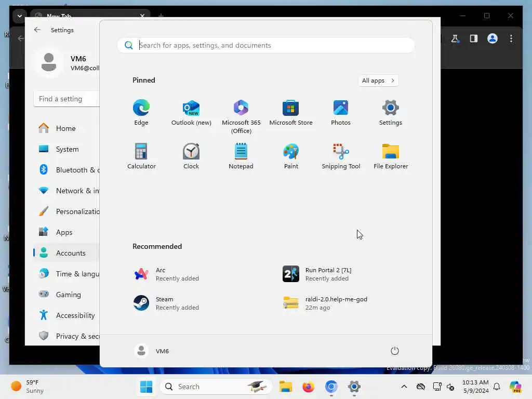Screen dimensions: 532x399
Task: Expand the All apps list
Action: (378, 81)
